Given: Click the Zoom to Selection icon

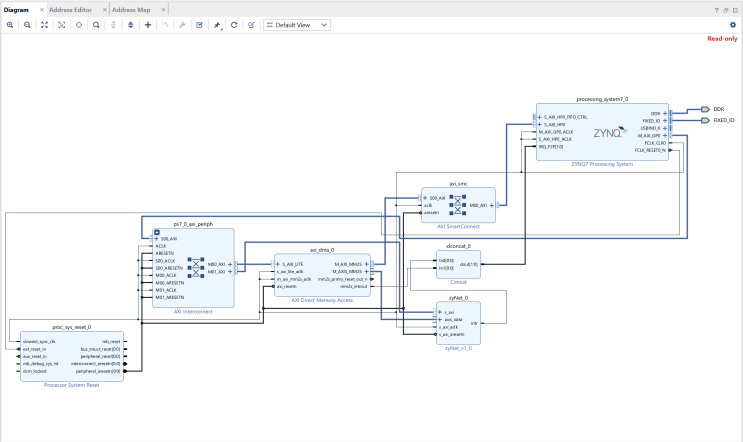Looking at the screenshot, I should [62, 25].
